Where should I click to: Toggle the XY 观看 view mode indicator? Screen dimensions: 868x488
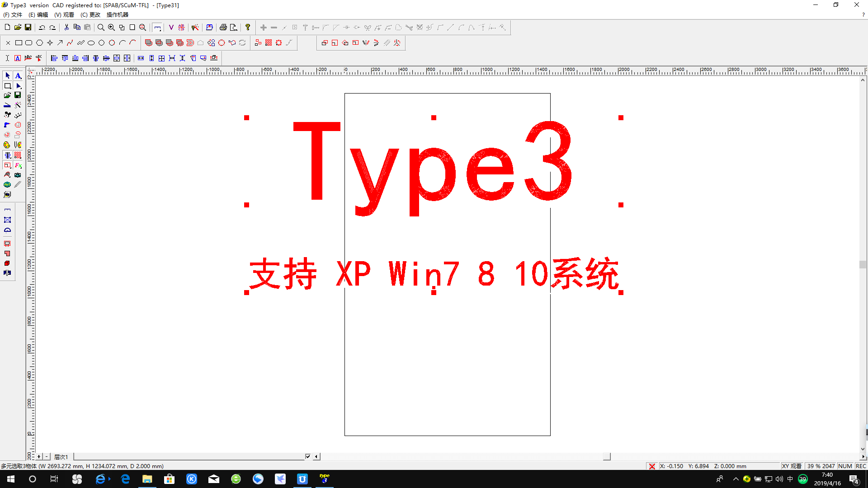[x=792, y=466]
